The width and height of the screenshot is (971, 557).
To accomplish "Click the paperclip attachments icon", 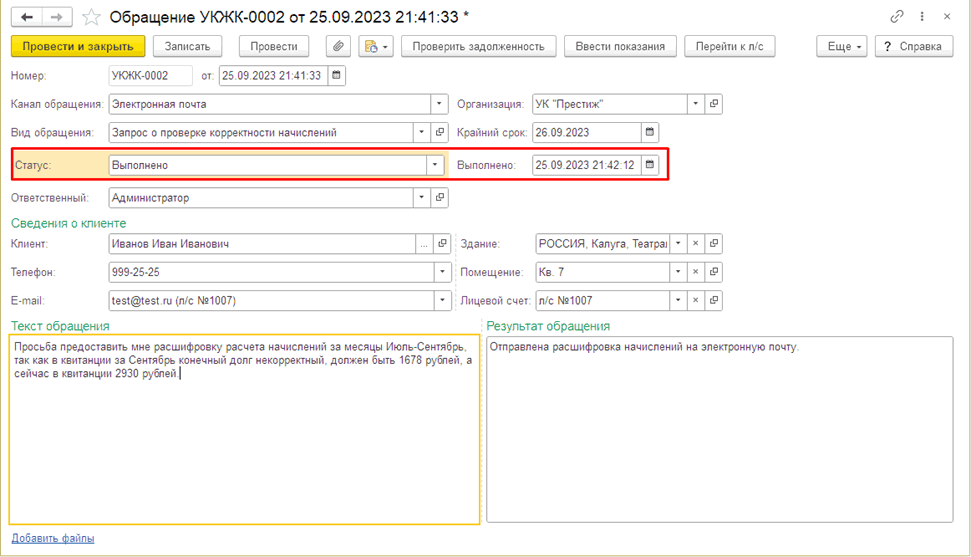I will pos(340,46).
